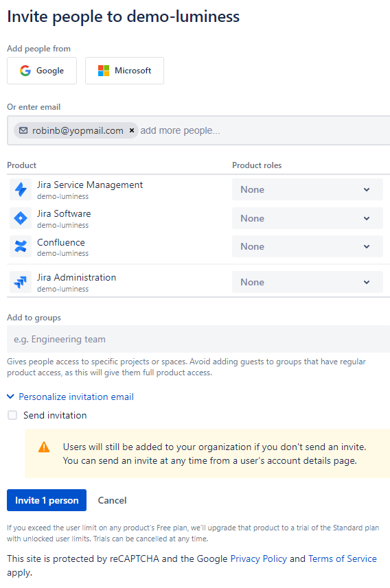Open Confluence role dropdown
Viewport: 390px width, 588px height.
click(x=308, y=246)
